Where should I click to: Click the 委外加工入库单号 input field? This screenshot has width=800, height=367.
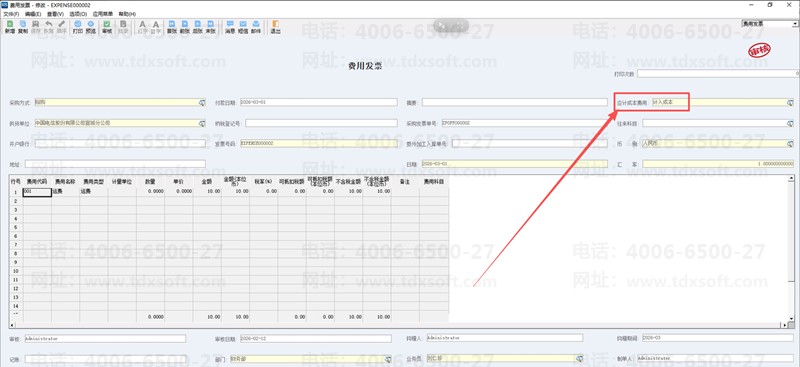(530, 143)
